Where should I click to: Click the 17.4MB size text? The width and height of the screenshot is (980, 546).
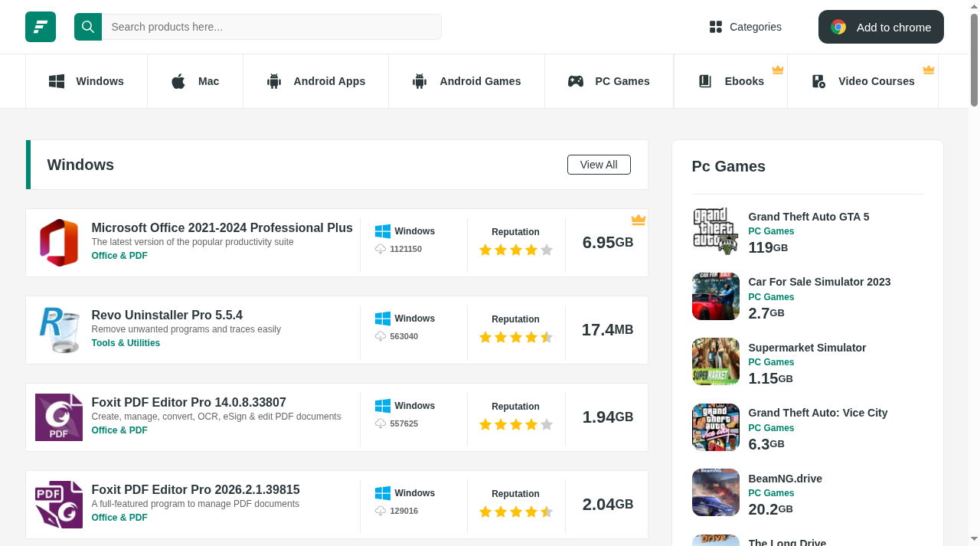tap(608, 330)
